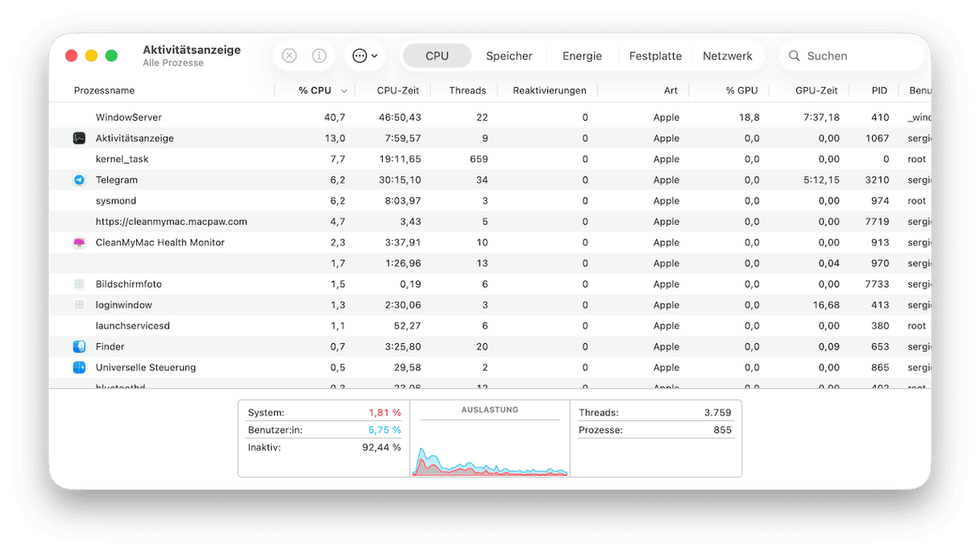The image size is (980, 554).
Task: Click the loginwindow process icon
Action: click(x=79, y=305)
